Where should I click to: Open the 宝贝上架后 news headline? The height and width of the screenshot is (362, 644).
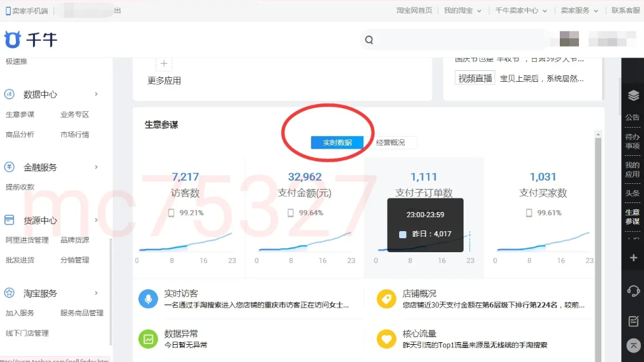coord(542,79)
